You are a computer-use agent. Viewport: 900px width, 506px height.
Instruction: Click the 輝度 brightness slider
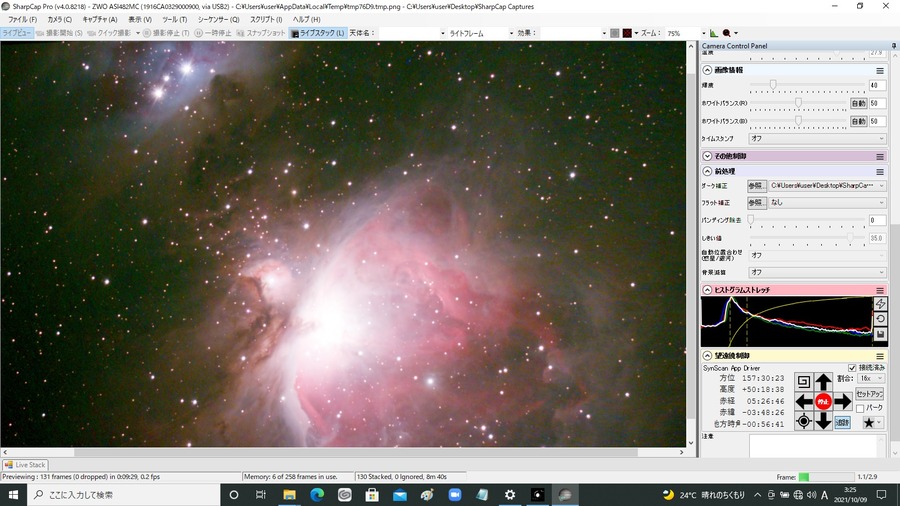point(807,85)
